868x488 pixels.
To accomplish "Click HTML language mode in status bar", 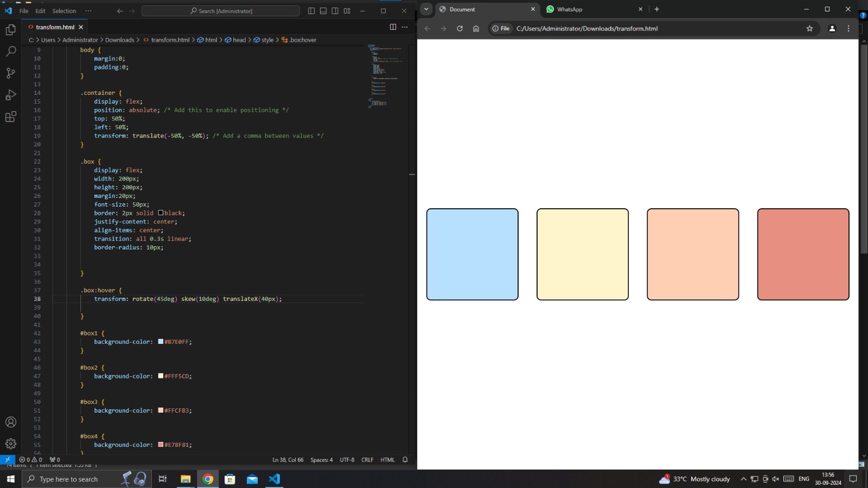I will pos(387,460).
